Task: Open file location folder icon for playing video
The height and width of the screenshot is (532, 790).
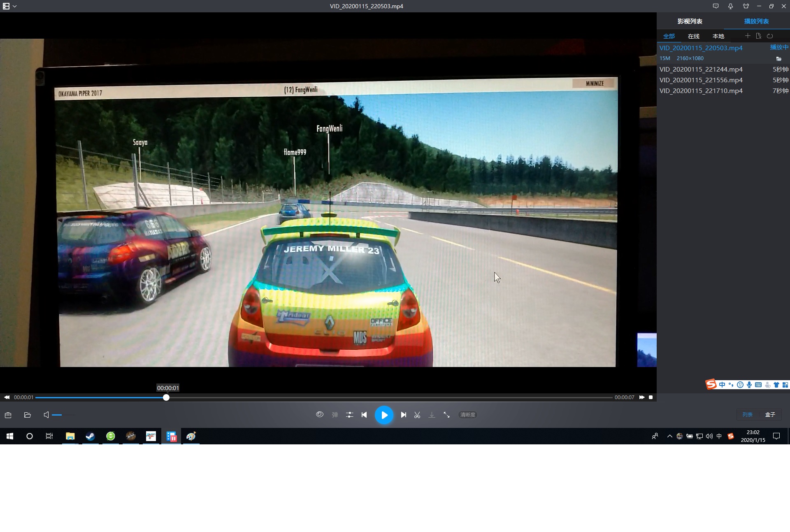Action: pyautogui.click(x=778, y=58)
